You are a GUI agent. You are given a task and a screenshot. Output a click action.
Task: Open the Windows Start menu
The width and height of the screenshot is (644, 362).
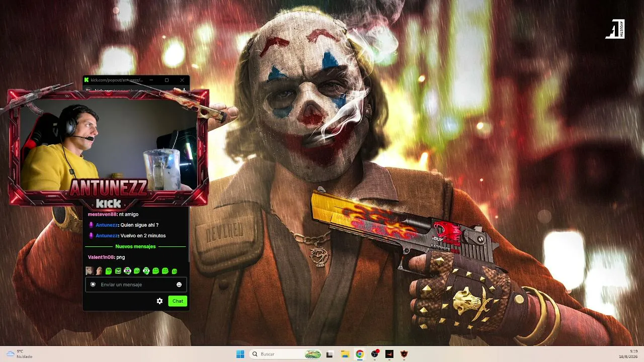coord(240,354)
